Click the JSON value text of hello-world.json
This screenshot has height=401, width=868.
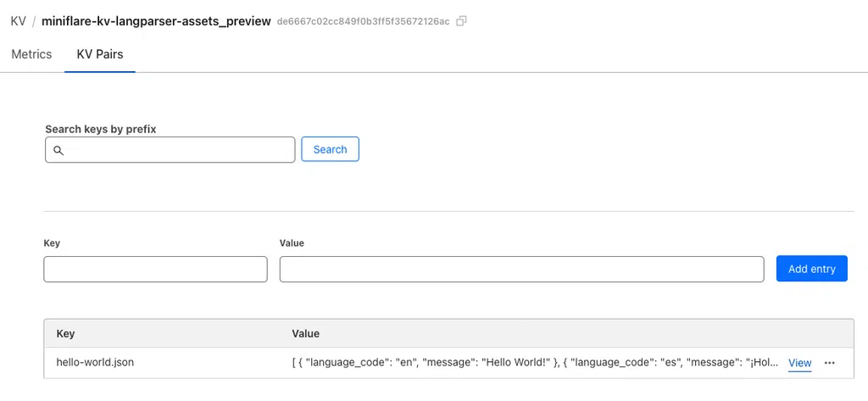[534, 363]
